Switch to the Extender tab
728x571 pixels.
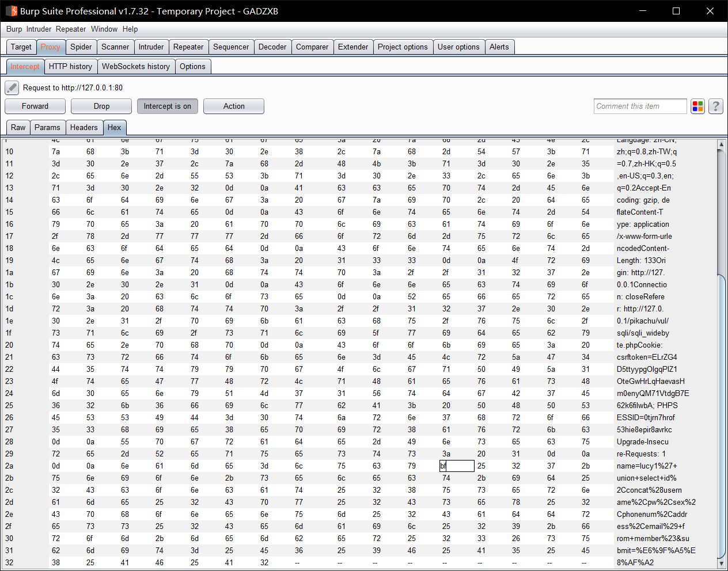coord(353,47)
